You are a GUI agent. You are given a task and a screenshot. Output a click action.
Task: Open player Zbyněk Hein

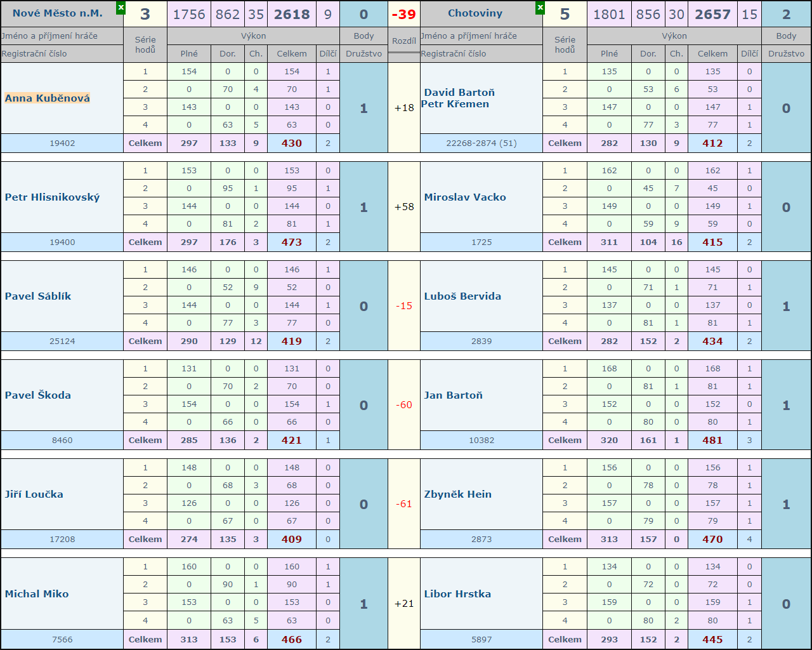pos(458,494)
